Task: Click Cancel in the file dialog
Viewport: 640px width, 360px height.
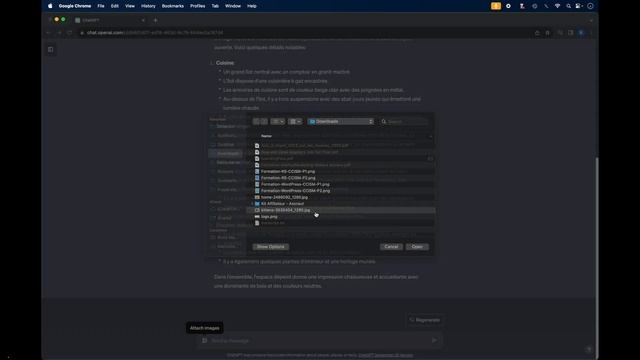Action: click(391, 247)
